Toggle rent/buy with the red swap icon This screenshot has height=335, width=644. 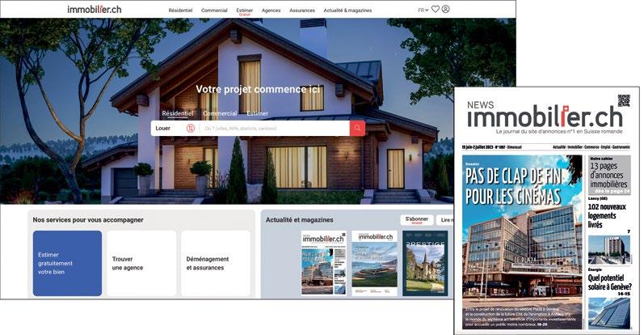(191, 129)
